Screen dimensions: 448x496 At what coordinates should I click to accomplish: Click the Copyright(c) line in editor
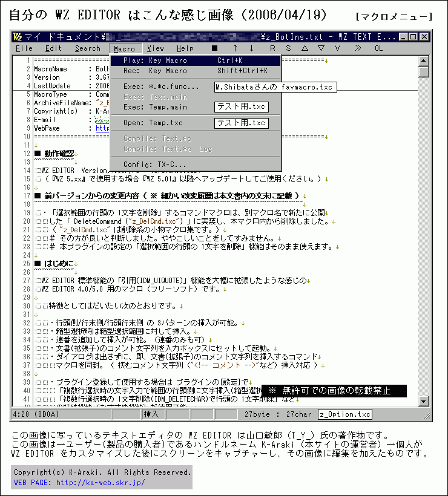pos(71,111)
